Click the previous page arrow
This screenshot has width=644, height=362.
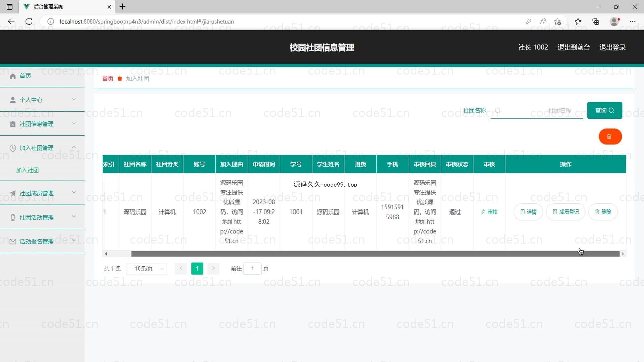(x=181, y=268)
